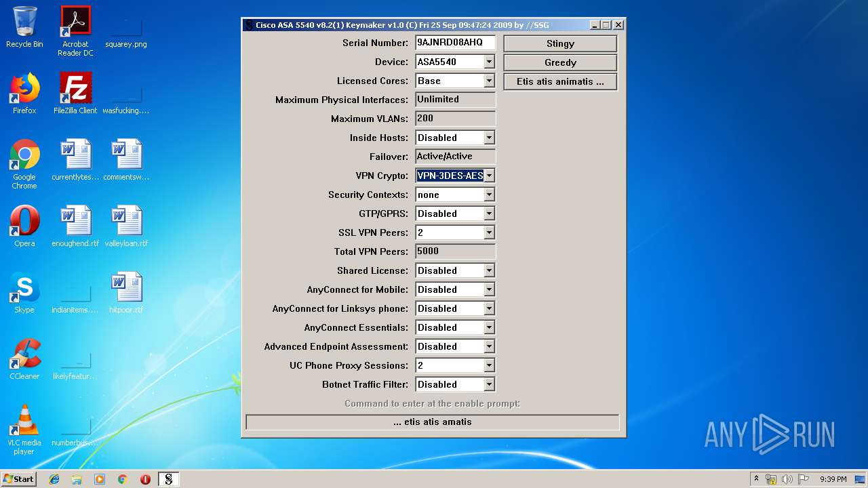
Task: Open the Recycle Bin desktop icon
Action: pos(24,28)
